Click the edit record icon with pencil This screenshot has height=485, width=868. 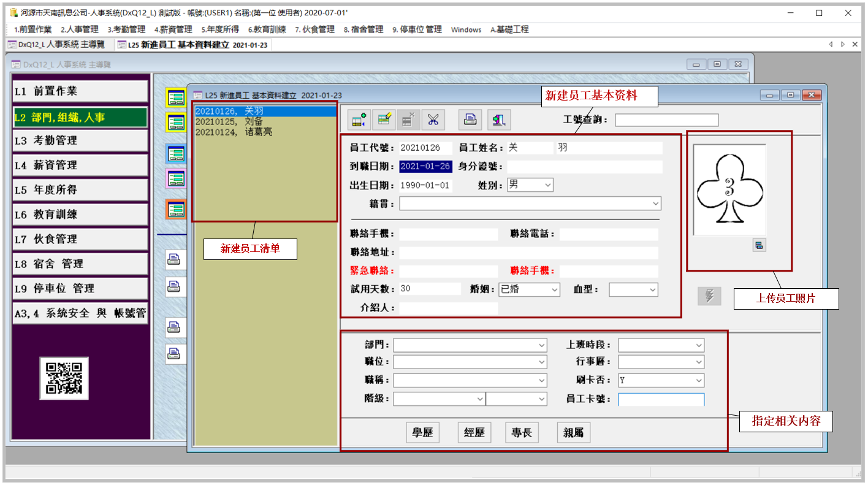click(x=384, y=120)
